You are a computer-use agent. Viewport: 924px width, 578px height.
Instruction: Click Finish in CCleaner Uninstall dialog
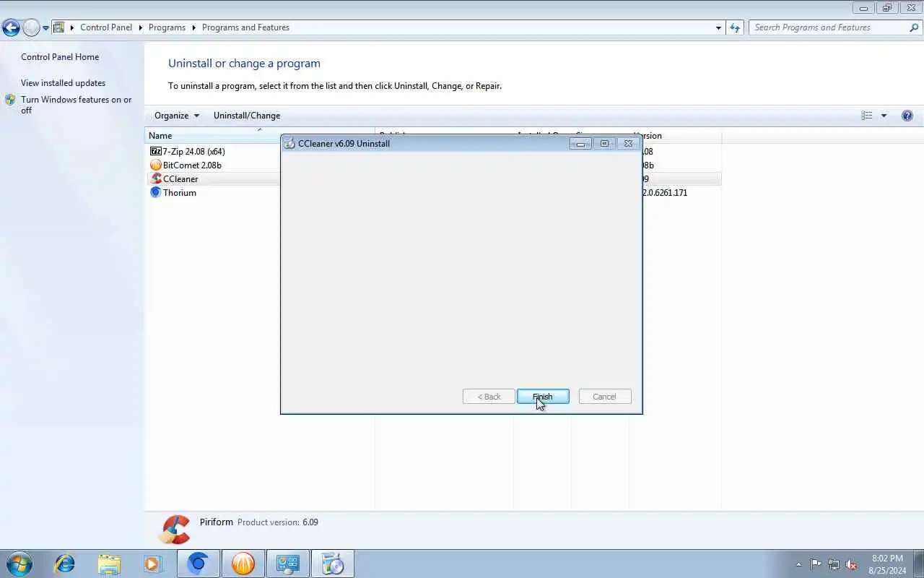click(x=543, y=397)
